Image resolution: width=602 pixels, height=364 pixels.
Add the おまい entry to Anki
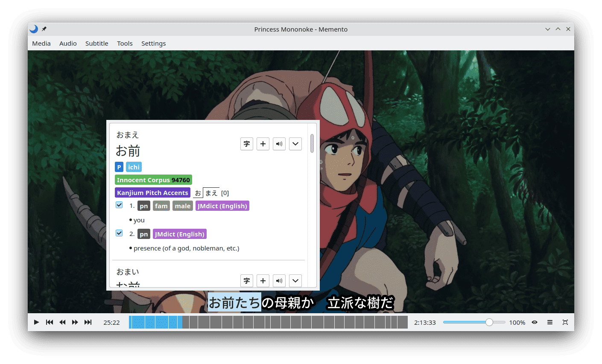point(263,281)
